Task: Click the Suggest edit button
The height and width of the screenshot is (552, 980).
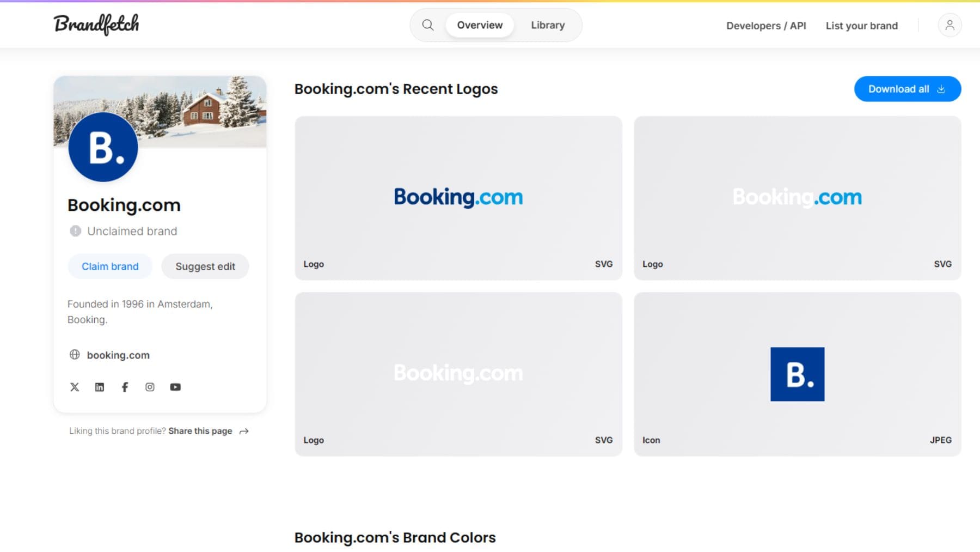Action: (x=205, y=266)
